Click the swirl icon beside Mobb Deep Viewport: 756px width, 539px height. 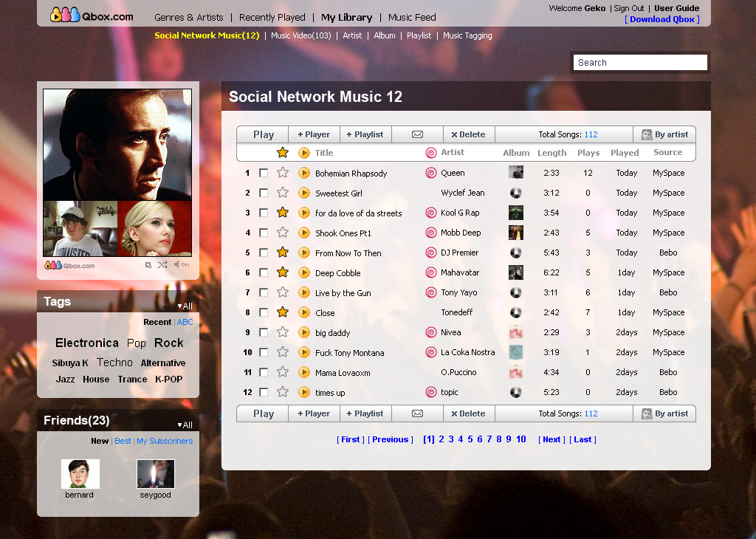coord(431,233)
